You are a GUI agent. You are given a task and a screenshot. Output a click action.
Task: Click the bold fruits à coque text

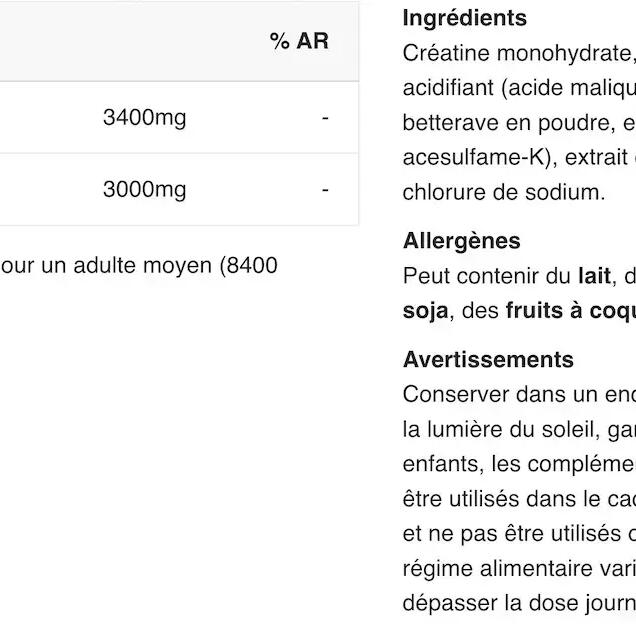click(x=570, y=310)
